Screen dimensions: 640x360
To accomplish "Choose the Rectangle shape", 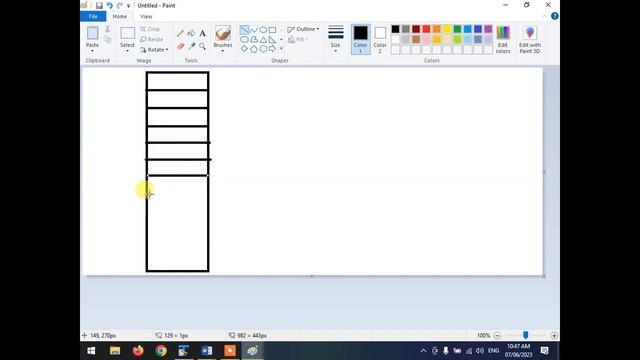I will (272, 30).
